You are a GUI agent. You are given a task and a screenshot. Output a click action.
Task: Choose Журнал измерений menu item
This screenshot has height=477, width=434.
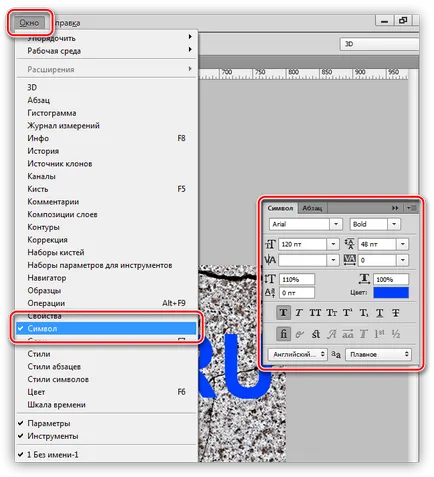pyautogui.click(x=106, y=126)
